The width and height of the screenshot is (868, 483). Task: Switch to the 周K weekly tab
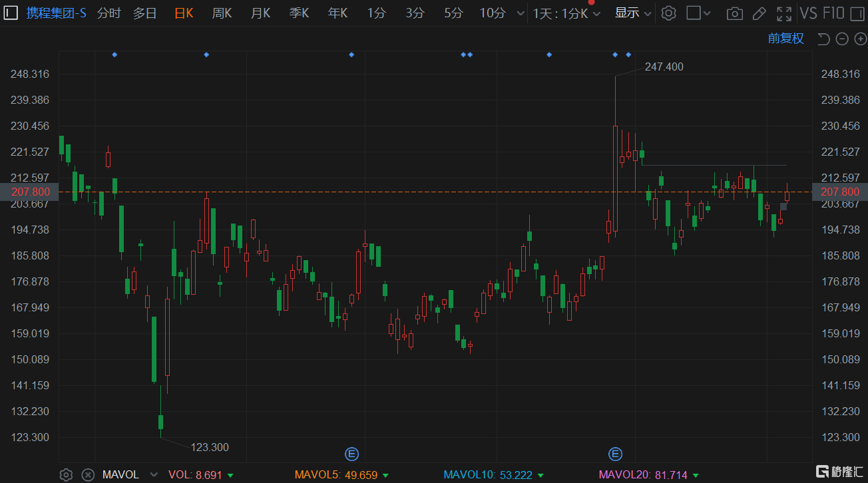[x=222, y=13]
